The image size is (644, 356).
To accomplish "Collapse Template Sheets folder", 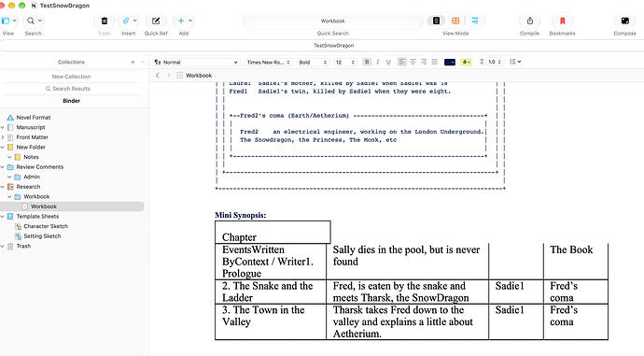I will (3, 216).
